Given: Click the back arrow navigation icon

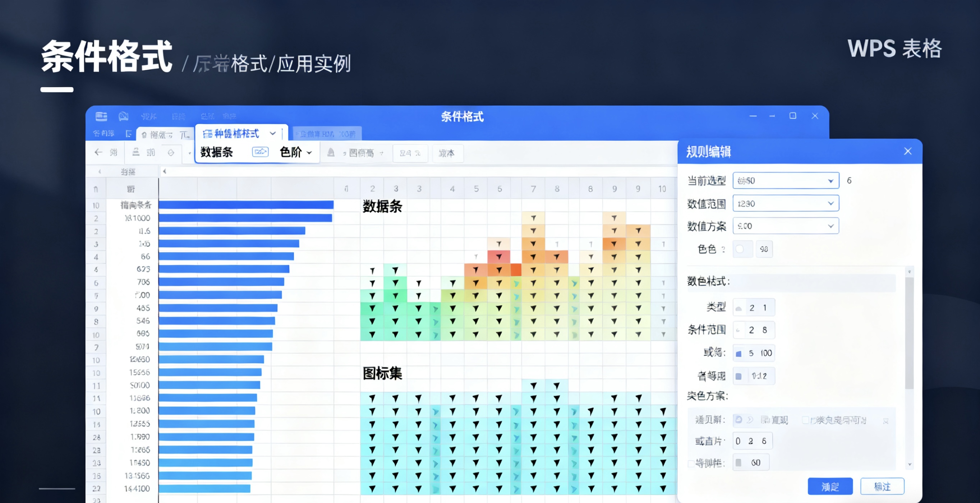Looking at the screenshot, I should point(98,153).
